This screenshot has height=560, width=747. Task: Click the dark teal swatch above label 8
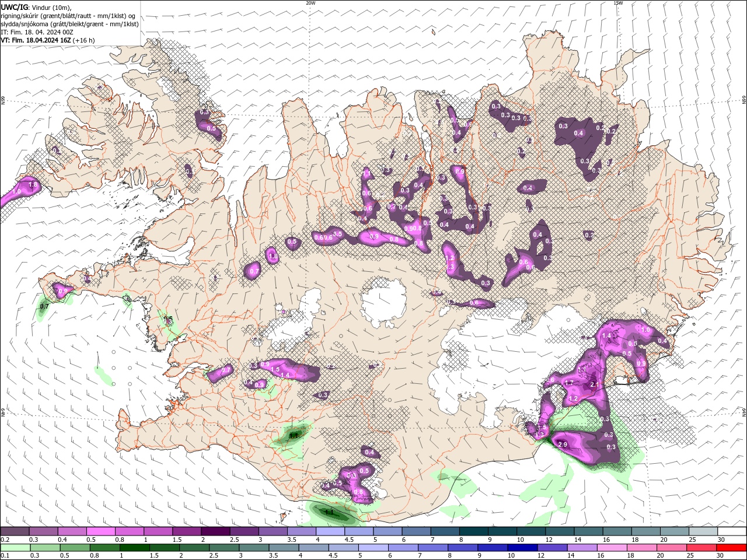[x=473, y=531]
